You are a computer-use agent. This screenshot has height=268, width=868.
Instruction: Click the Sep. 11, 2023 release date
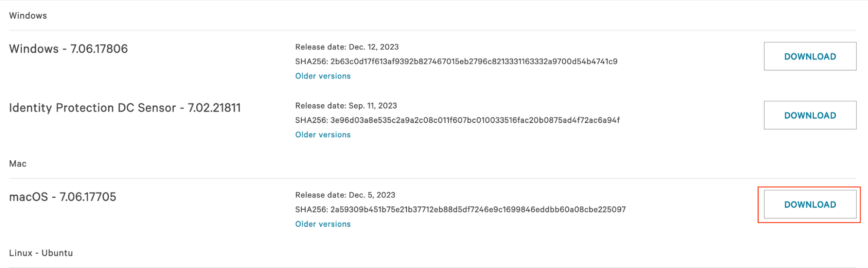(373, 106)
